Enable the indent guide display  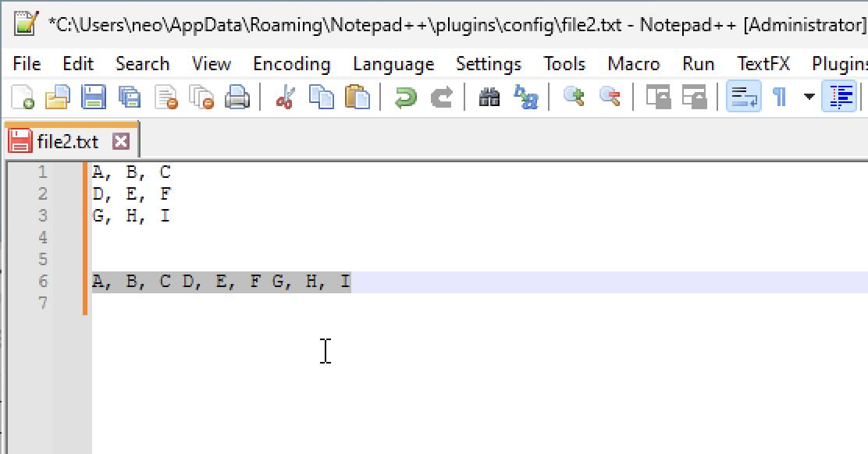(x=841, y=97)
